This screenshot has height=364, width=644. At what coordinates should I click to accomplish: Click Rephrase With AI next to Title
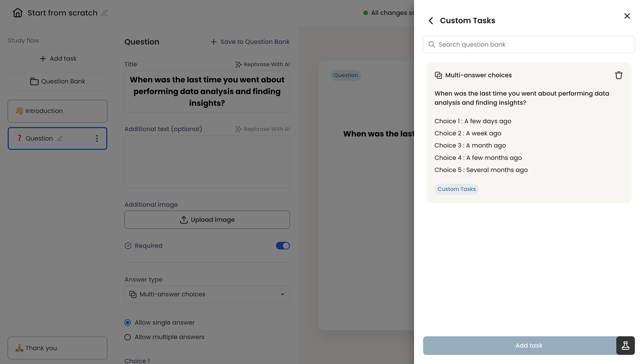tap(262, 64)
